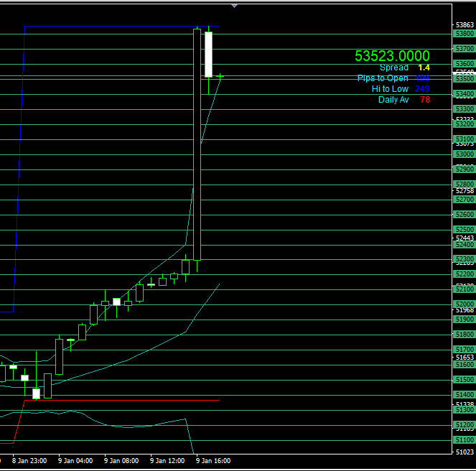
Task: Click the 9 Jan 16:00 time label
Action: [213, 460]
